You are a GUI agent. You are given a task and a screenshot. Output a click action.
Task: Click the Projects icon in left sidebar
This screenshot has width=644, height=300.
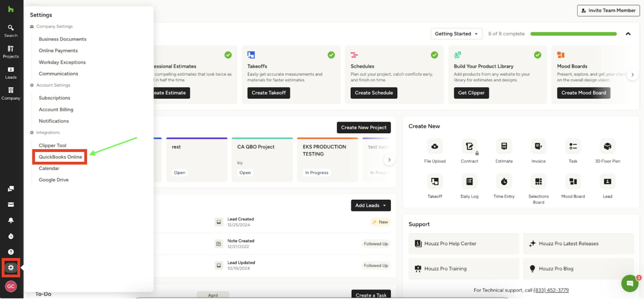coord(11,52)
